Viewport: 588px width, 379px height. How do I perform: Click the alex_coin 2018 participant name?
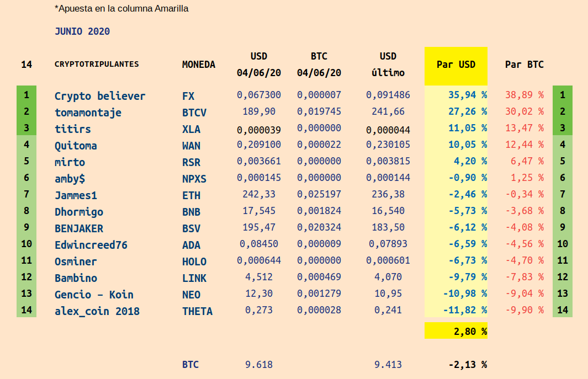[97, 311]
